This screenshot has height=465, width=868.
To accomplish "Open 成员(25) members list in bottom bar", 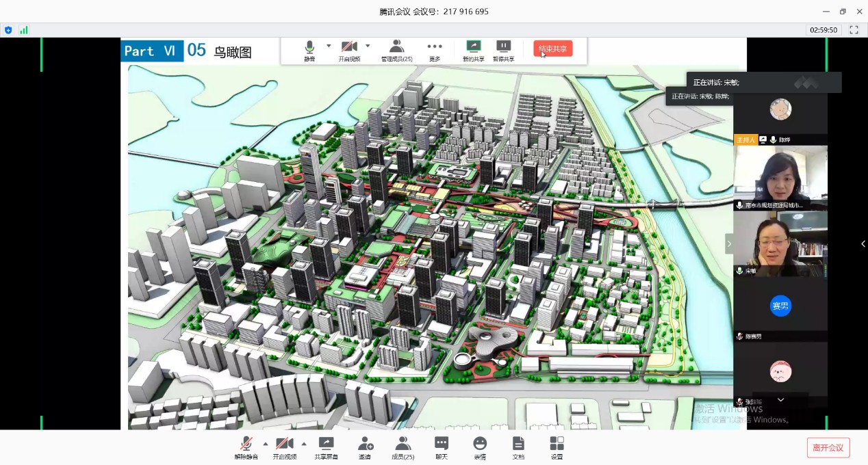I will [x=403, y=447].
